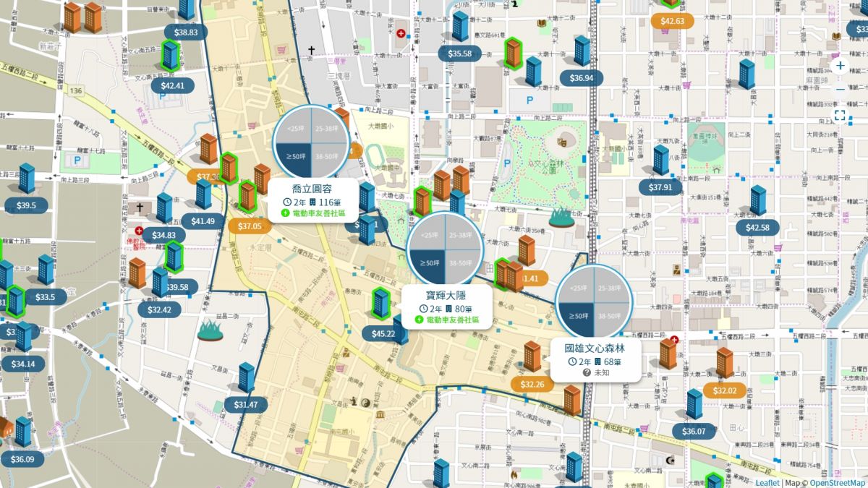Image resolution: width=868 pixels, height=488 pixels.
Task: Click 電動車友善社區 tag on 喬立圓容 card
Action: point(312,213)
